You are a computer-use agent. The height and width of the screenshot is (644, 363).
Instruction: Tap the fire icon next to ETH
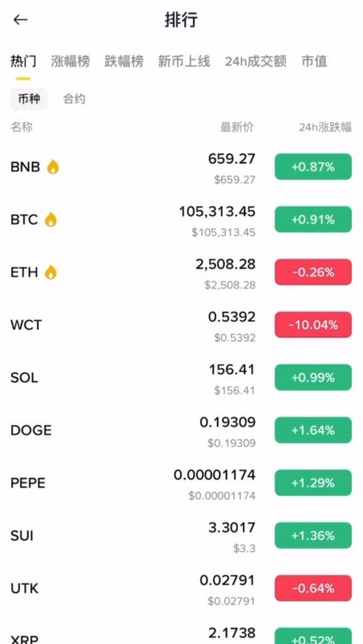(x=51, y=272)
